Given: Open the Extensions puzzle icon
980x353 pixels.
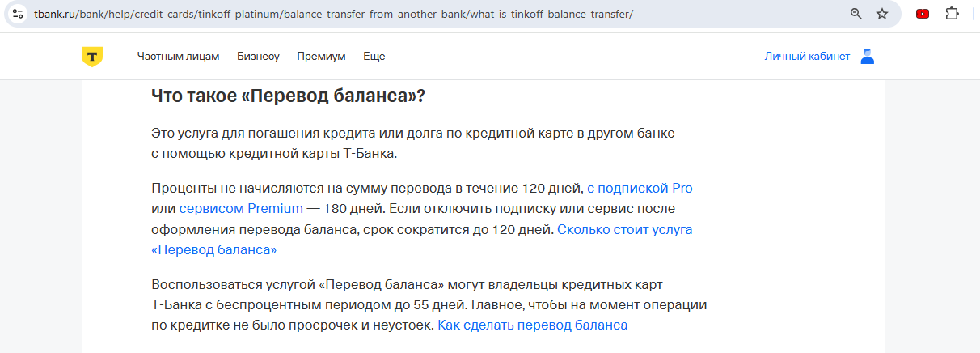Looking at the screenshot, I should (x=952, y=14).
